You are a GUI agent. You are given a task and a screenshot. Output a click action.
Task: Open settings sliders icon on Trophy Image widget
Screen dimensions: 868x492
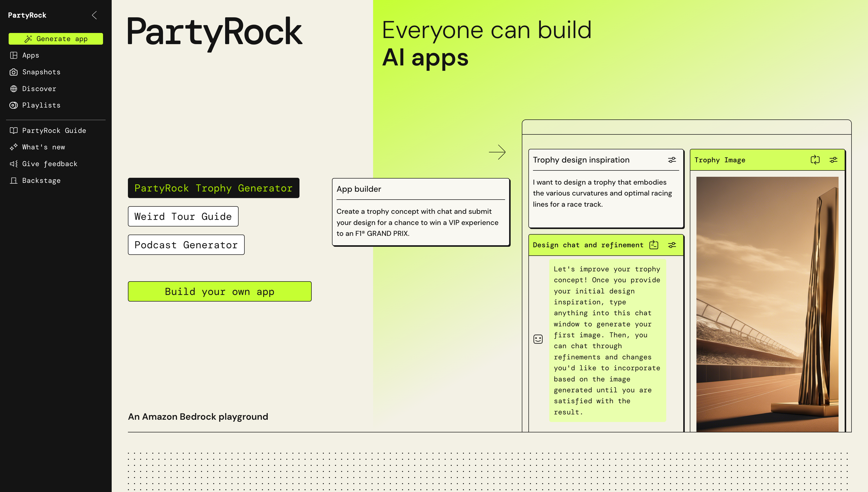click(833, 160)
